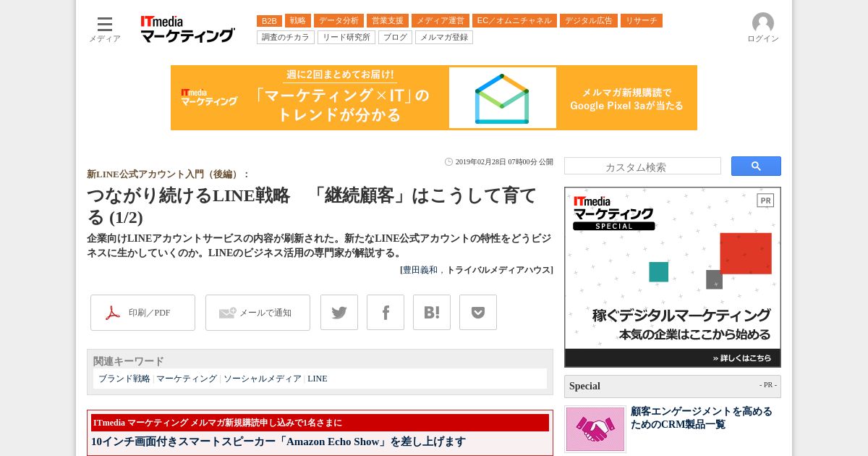Click the 詳しくはこちら link on ad

point(741,358)
